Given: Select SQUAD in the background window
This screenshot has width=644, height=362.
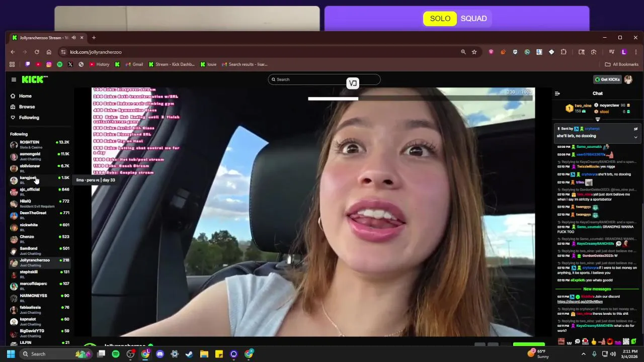Looking at the screenshot, I should click(473, 19).
